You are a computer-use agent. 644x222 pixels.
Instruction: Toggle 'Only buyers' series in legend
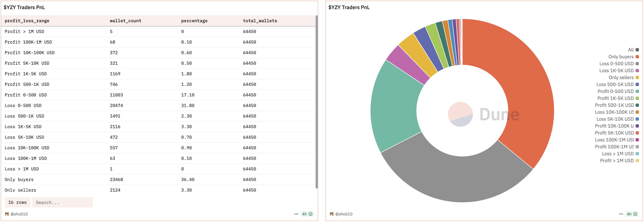(x=621, y=57)
